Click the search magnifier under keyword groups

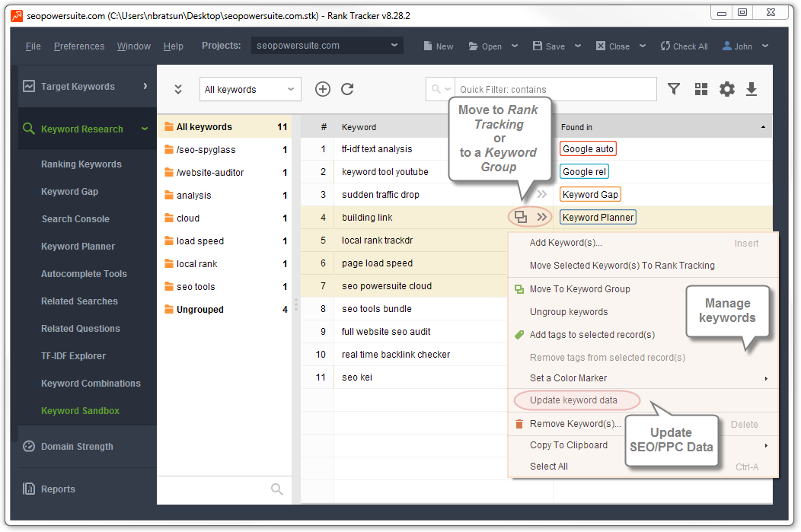click(277, 489)
